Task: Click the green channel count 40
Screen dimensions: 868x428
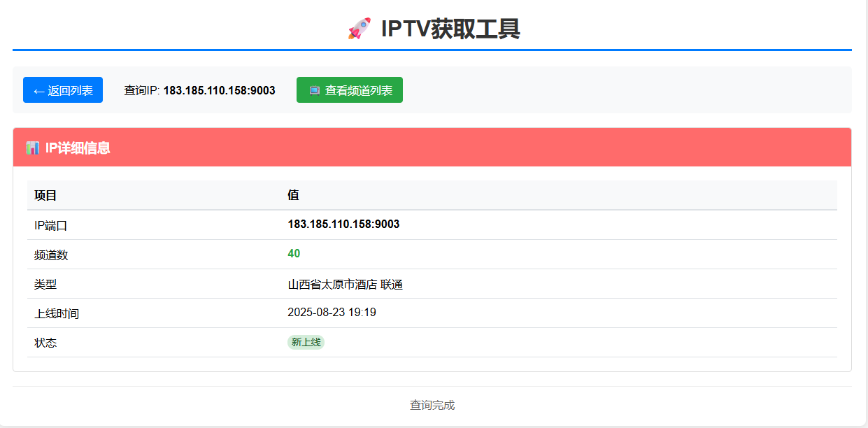Action: pos(294,254)
